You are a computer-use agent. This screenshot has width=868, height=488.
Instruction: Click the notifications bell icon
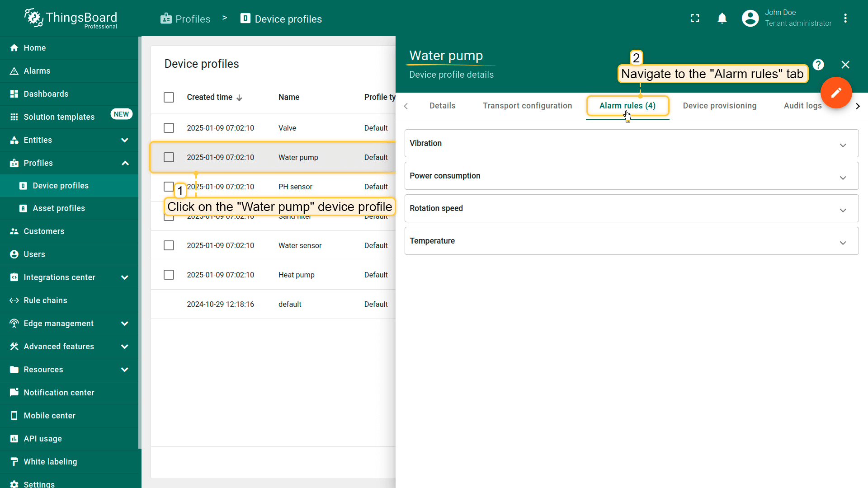click(722, 19)
